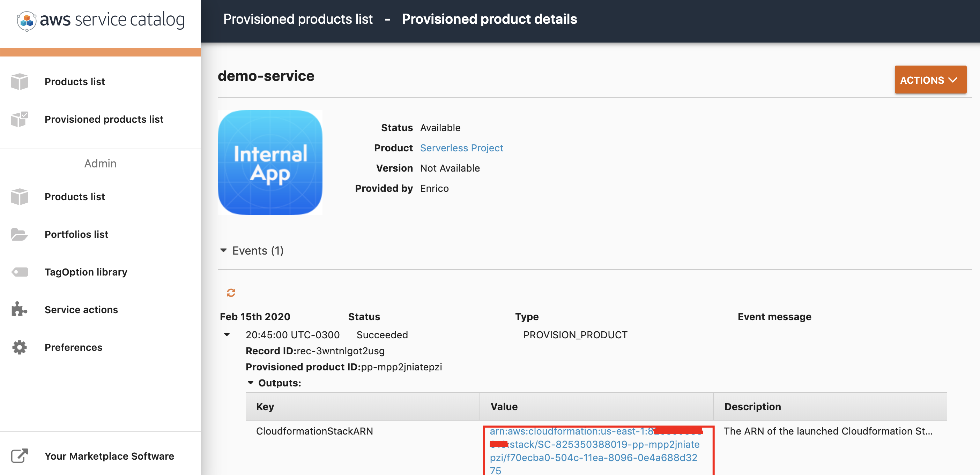
Task: Click the 'Feb 15th 2020' date header
Action: coord(255,316)
